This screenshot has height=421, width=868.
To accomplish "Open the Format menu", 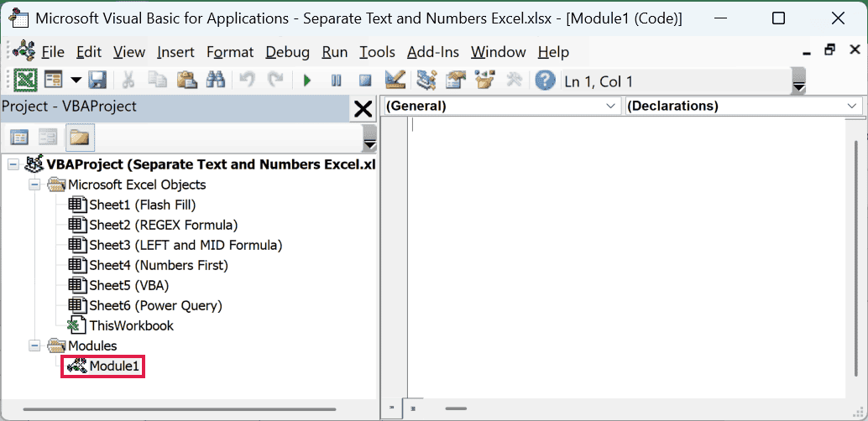I will tap(230, 52).
